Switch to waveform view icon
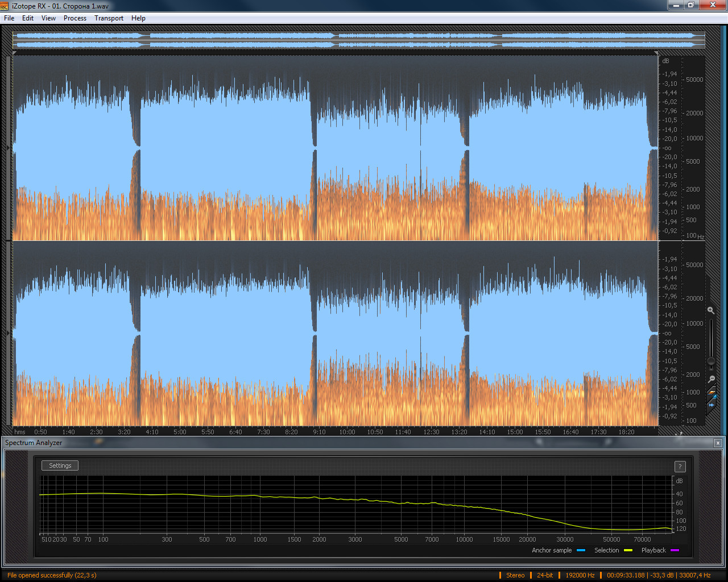 [x=711, y=405]
